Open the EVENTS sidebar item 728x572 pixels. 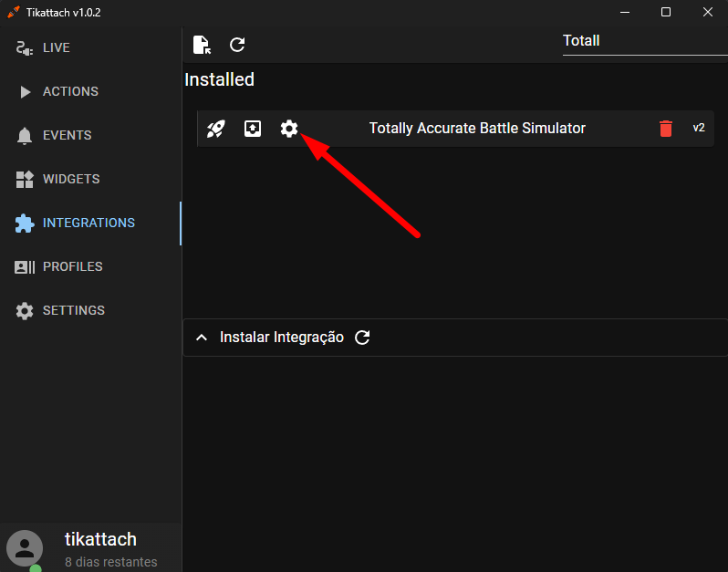click(90, 135)
